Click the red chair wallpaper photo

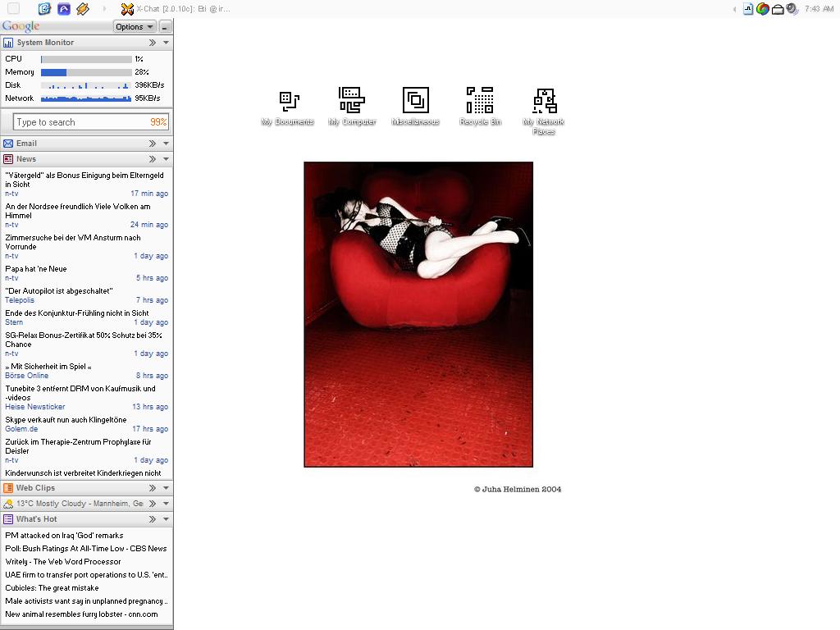click(x=418, y=314)
